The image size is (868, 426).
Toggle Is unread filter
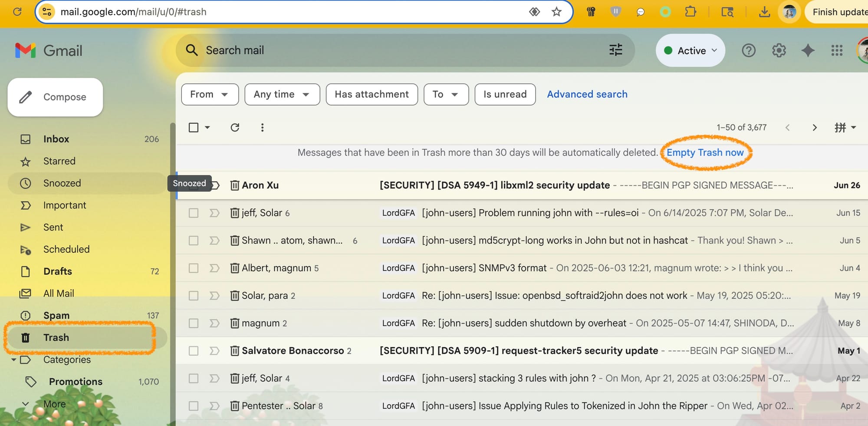click(505, 94)
